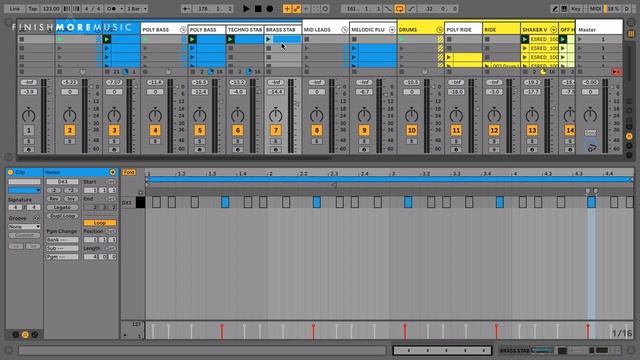The height and width of the screenshot is (360, 640).
Task: Click the Rev button
Action: click(53, 199)
